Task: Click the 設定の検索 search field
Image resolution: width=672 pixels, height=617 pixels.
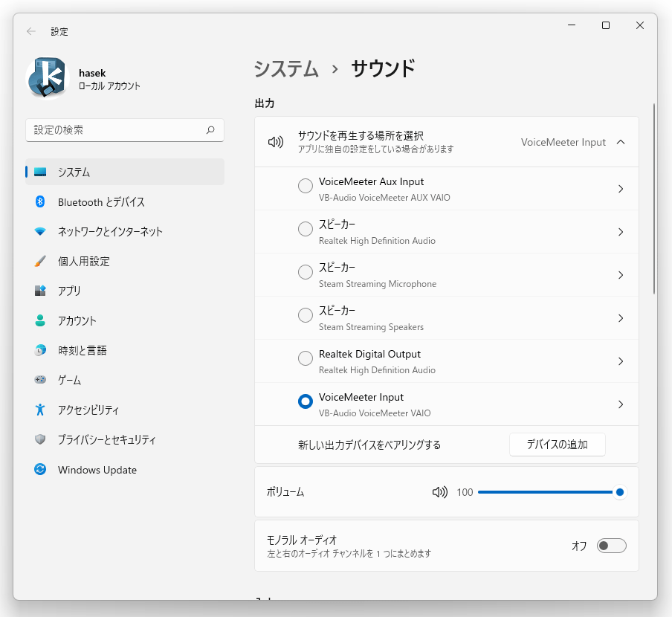Action: (x=125, y=130)
